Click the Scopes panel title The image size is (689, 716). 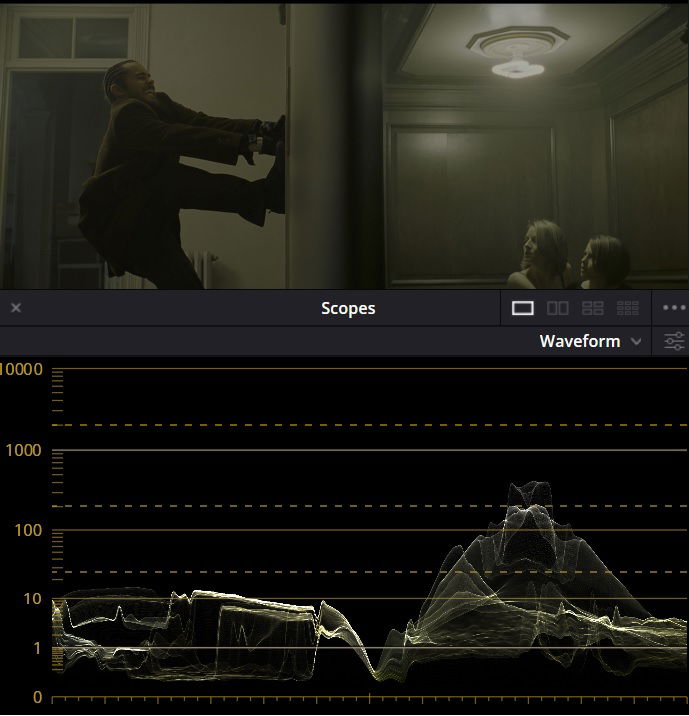pos(348,308)
